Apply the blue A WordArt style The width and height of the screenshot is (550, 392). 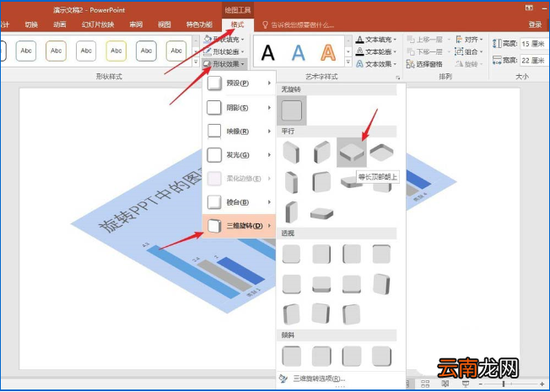[298, 52]
